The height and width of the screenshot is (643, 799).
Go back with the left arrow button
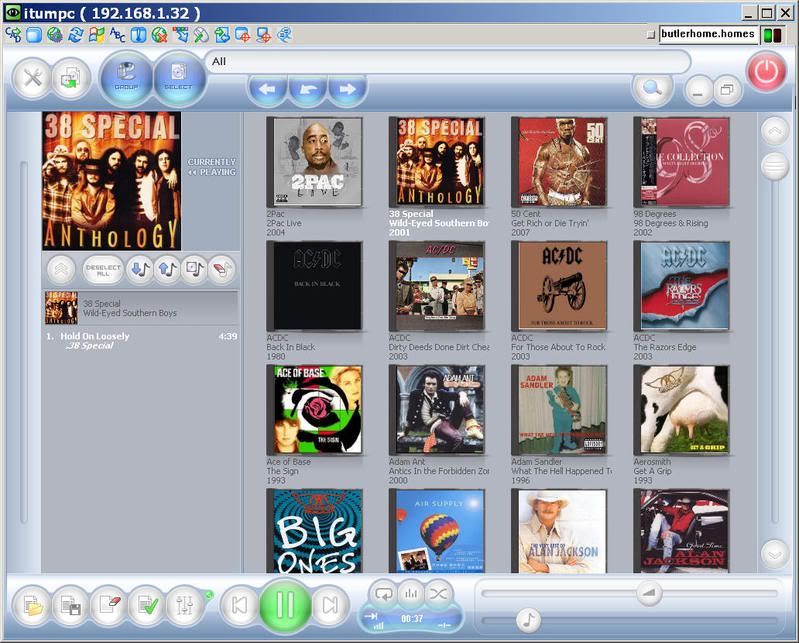coord(267,90)
